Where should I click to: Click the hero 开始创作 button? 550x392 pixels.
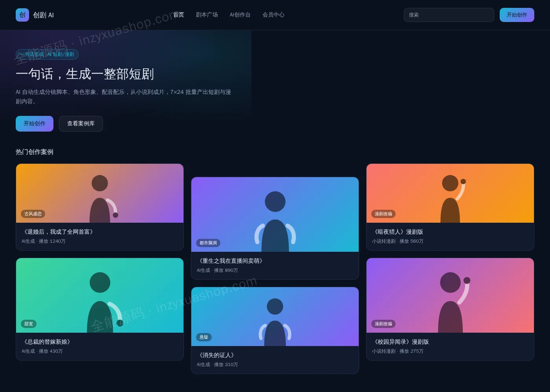coord(35,124)
